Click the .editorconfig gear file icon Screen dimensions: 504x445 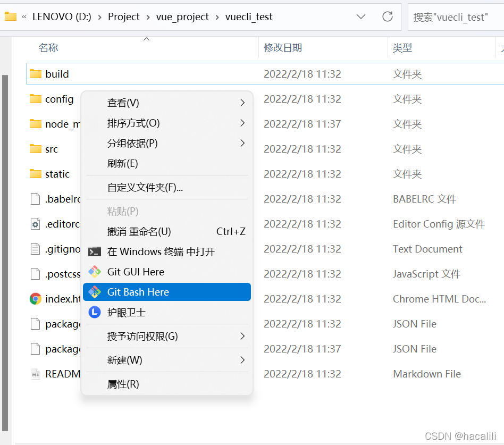pyautogui.click(x=36, y=224)
